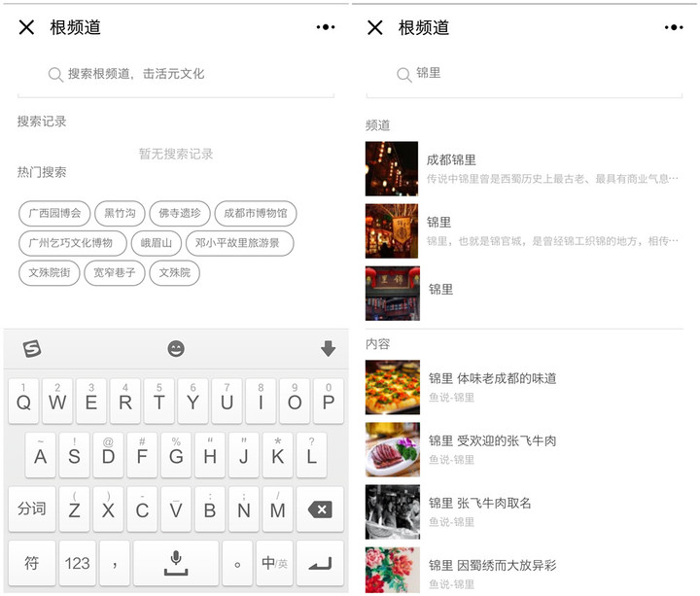Tap the S key on keyboard
Screen dimensions: 700x596
tap(75, 455)
